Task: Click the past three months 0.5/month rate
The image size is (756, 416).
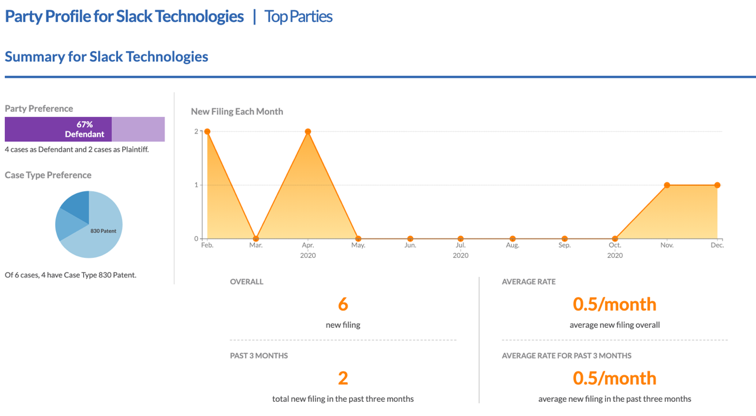Action: point(615,378)
